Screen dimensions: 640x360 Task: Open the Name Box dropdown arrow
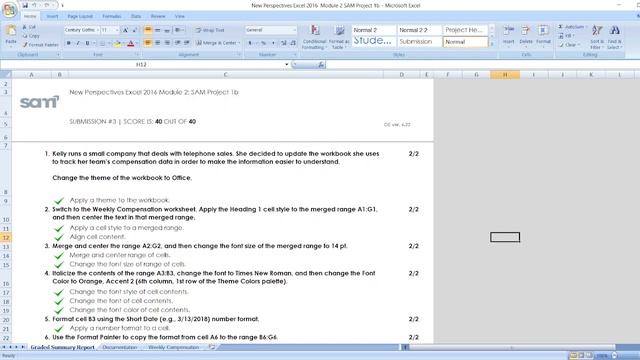point(287,64)
